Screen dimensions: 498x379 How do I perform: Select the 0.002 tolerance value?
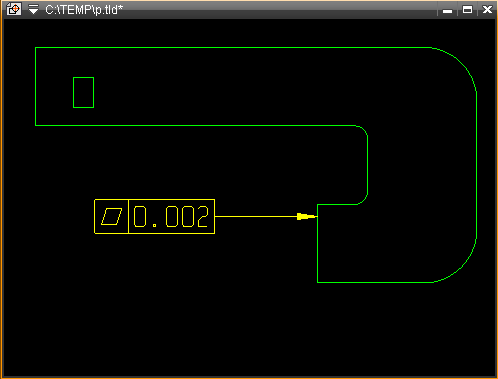pos(171,217)
